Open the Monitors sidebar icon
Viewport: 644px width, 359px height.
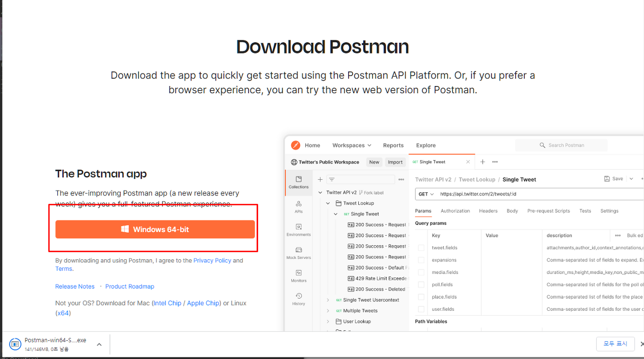[x=299, y=276]
